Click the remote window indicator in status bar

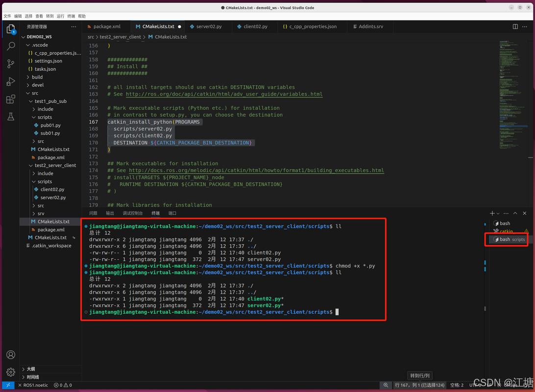coord(8,385)
